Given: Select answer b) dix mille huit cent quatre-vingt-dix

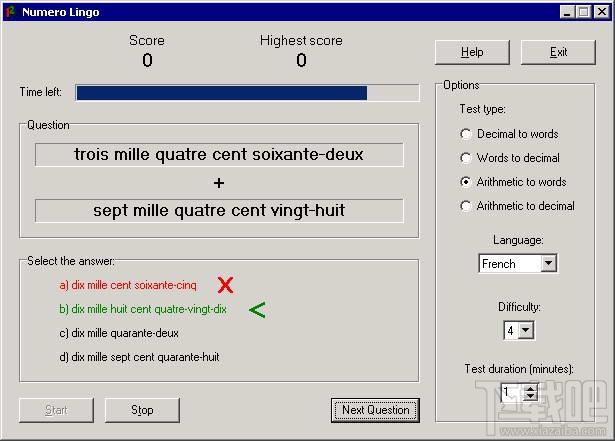Looking at the screenshot, I should 143,309.
